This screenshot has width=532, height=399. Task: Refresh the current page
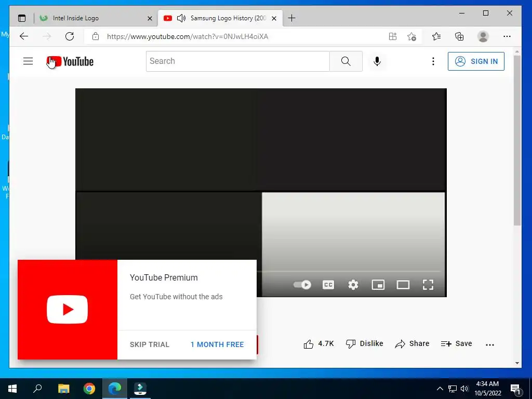pos(70,36)
